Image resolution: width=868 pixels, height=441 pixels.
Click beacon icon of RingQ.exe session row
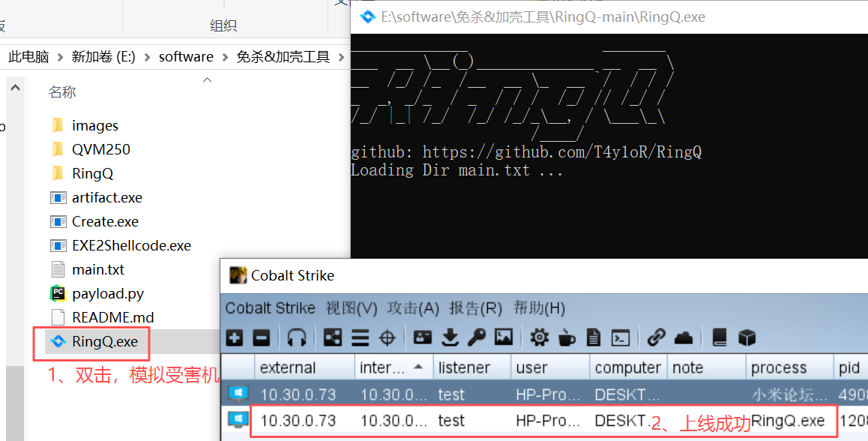238,419
